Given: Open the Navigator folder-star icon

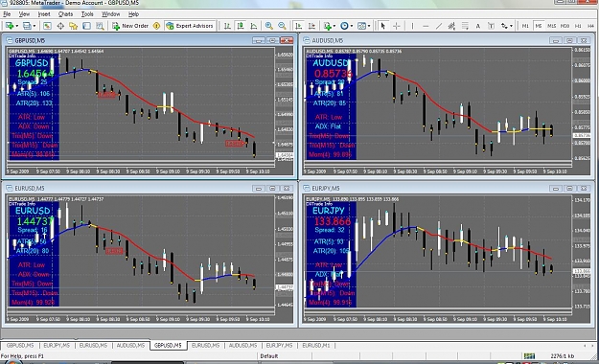Looking at the screenshot, I should click(x=74, y=26).
